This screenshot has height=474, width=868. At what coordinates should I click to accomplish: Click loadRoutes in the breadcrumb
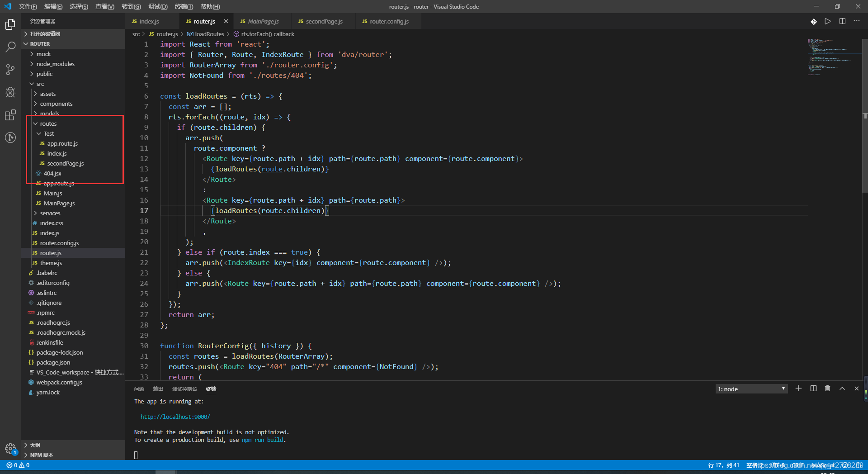tap(206, 34)
